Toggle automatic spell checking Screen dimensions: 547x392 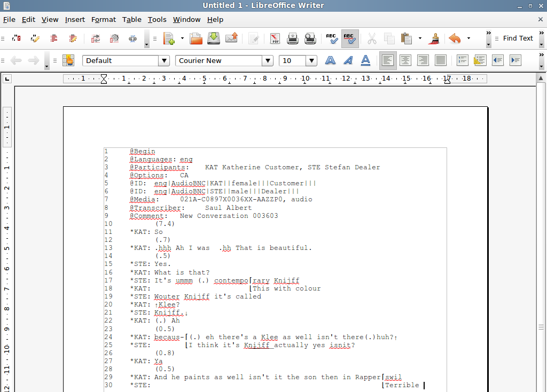pyautogui.click(x=349, y=38)
